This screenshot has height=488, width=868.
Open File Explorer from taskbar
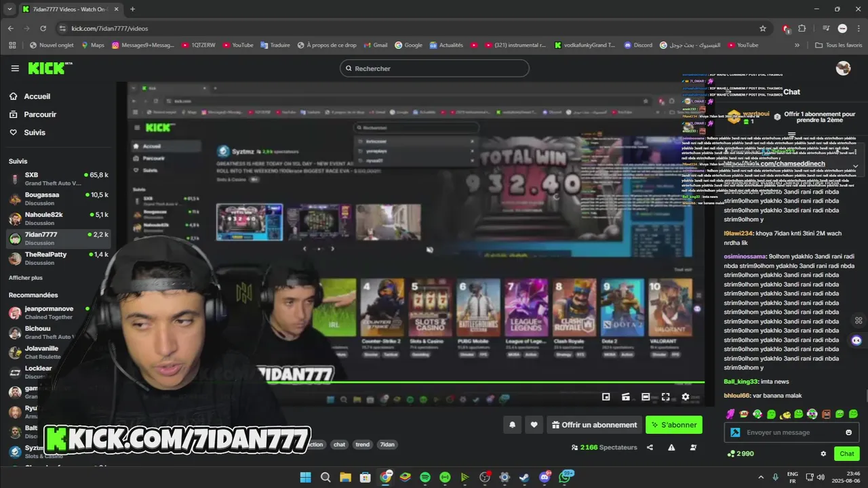click(345, 477)
